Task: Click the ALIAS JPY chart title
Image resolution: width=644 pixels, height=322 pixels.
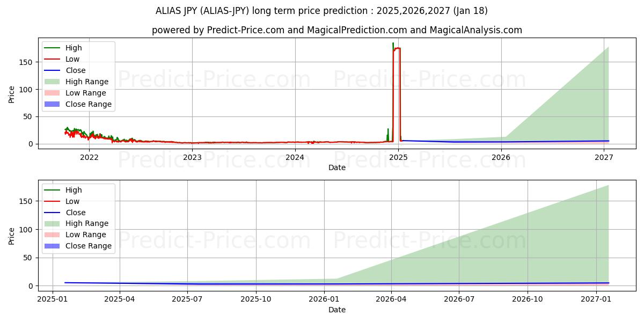Action: [321, 11]
